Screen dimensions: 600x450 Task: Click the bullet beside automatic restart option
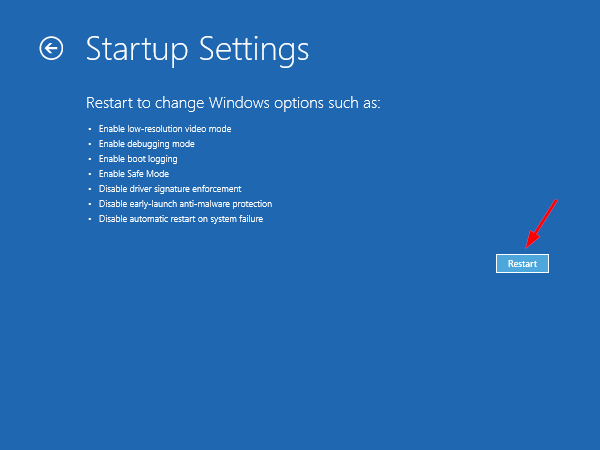(x=89, y=219)
